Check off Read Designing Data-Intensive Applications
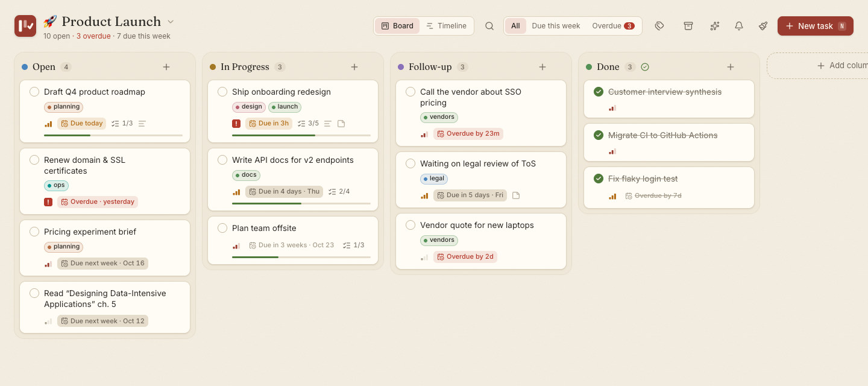Viewport: 868px width, 386px height. click(34, 293)
